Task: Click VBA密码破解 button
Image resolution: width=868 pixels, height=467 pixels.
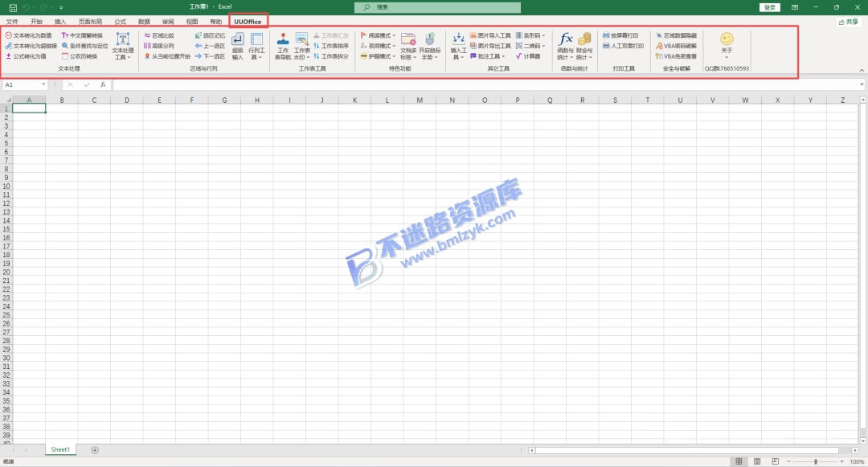Action: pos(677,46)
